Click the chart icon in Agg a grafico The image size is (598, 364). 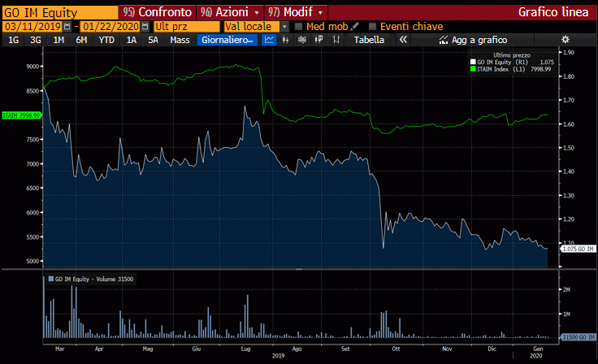(443, 40)
